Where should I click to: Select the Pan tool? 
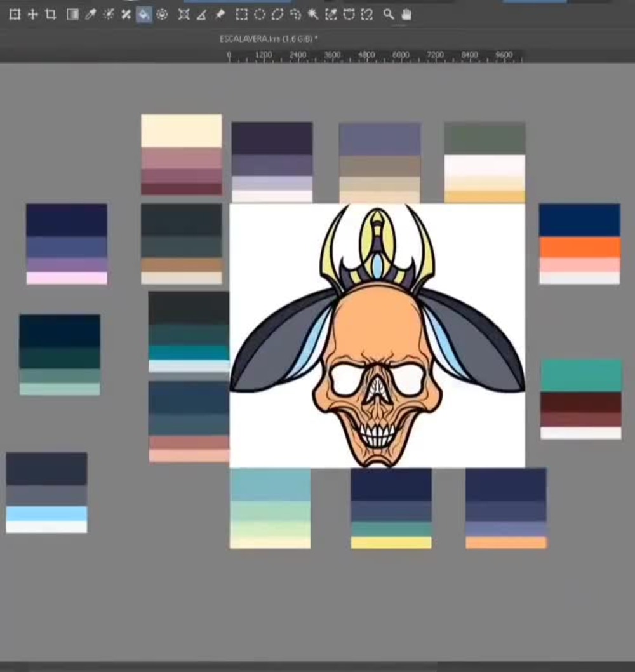pos(406,14)
